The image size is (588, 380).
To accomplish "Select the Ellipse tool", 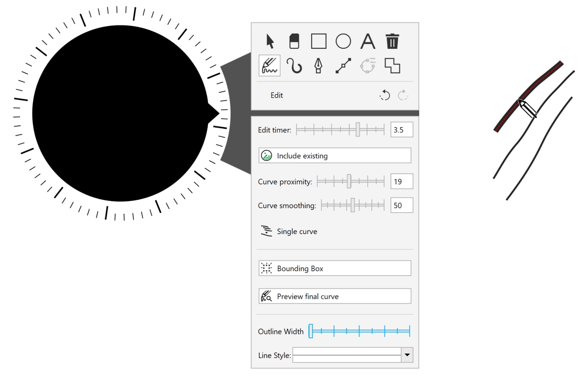I will pyautogui.click(x=343, y=41).
